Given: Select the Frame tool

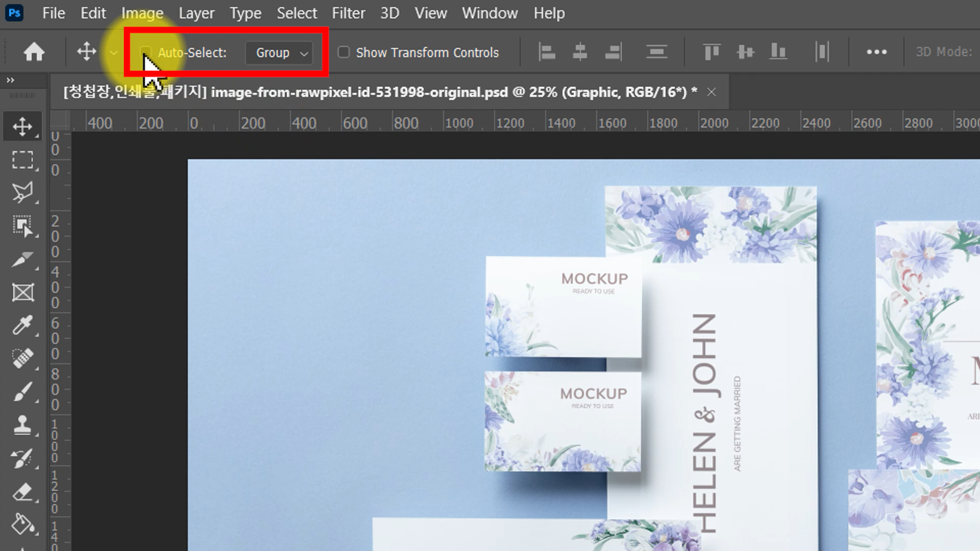Looking at the screenshot, I should pos(22,292).
